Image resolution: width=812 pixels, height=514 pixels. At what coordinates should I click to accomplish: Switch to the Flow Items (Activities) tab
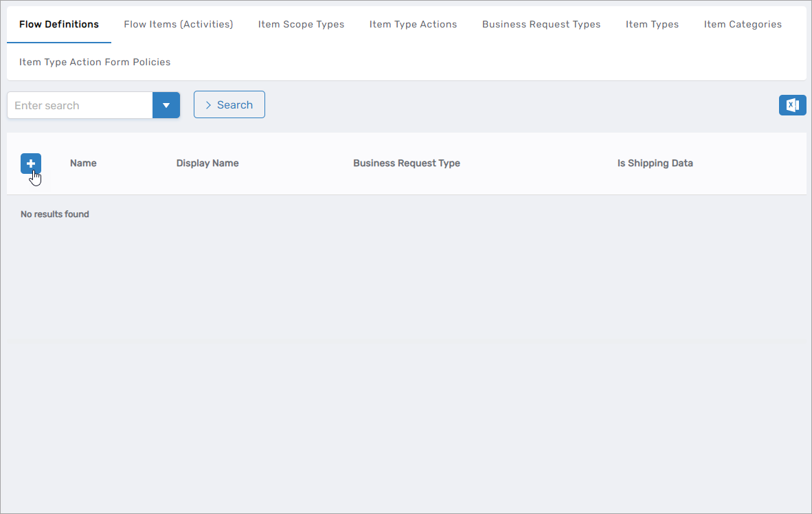click(178, 24)
